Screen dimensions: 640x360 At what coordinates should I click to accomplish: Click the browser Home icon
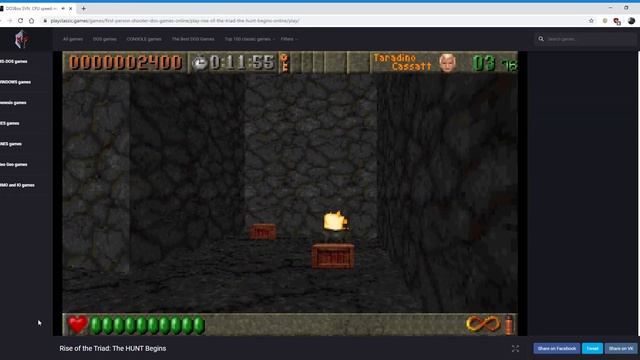point(31,20)
